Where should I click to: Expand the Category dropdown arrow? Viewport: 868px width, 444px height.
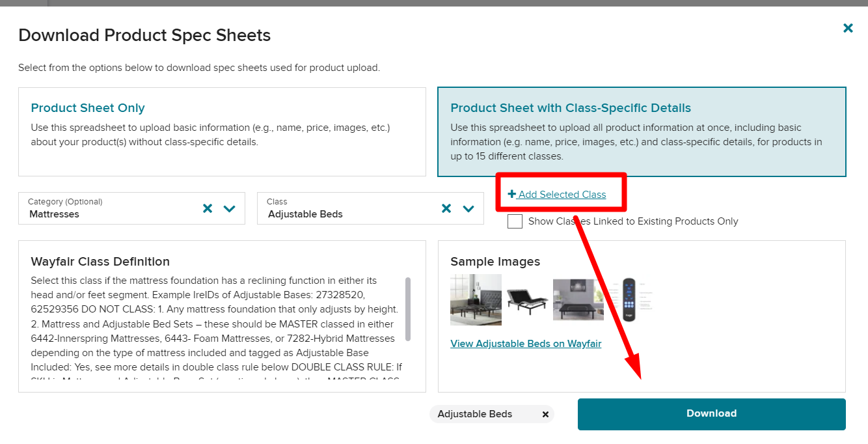(230, 208)
